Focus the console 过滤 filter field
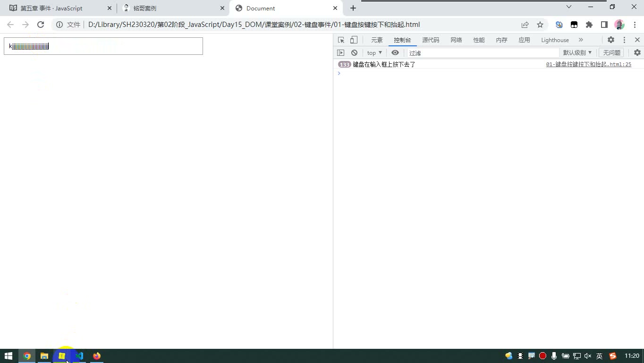644x363 pixels. (x=483, y=53)
